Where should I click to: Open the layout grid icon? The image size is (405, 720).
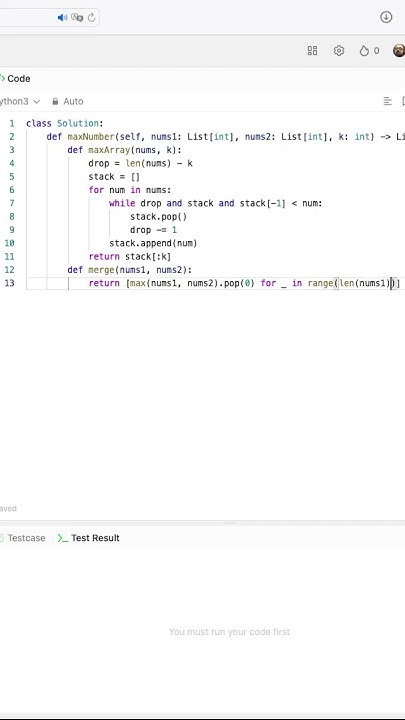pos(312,51)
